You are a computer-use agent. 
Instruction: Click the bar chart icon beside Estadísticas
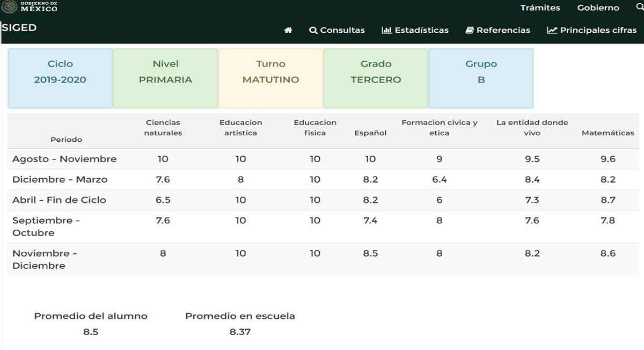pos(388,31)
